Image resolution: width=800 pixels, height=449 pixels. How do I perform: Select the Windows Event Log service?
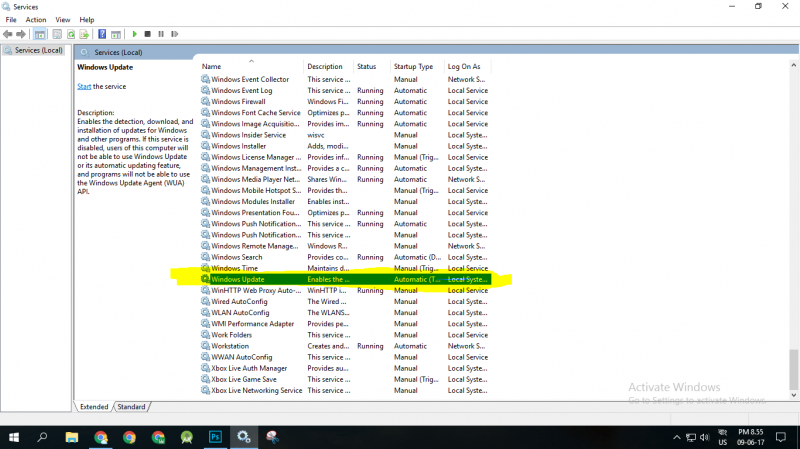coord(345,90)
